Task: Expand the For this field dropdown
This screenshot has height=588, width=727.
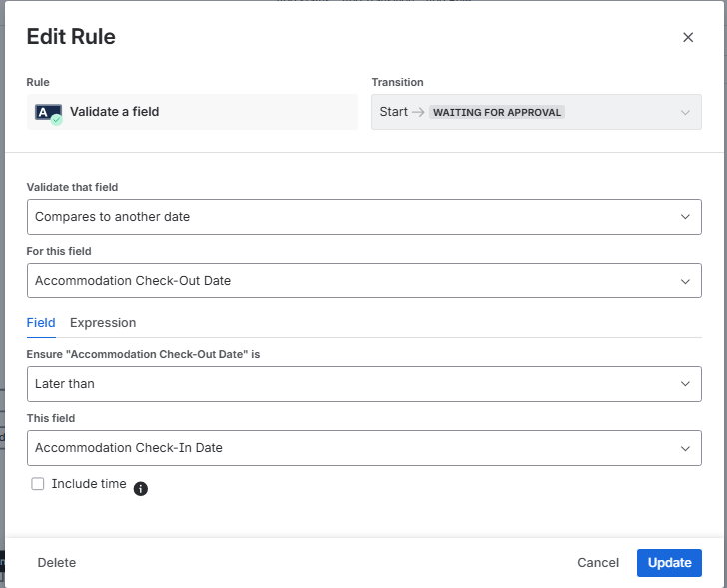Action: coord(363,281)
